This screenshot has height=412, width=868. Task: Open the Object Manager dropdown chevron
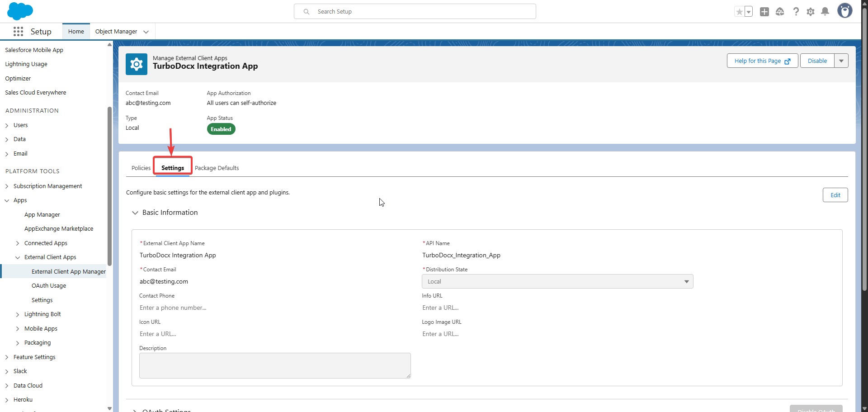pos(146,32)
